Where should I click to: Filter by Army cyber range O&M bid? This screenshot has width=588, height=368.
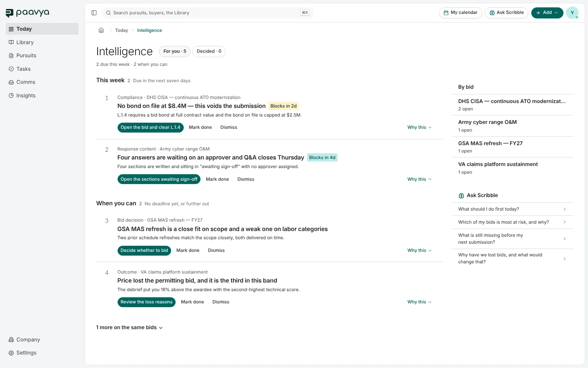click(x=512, y=126)
